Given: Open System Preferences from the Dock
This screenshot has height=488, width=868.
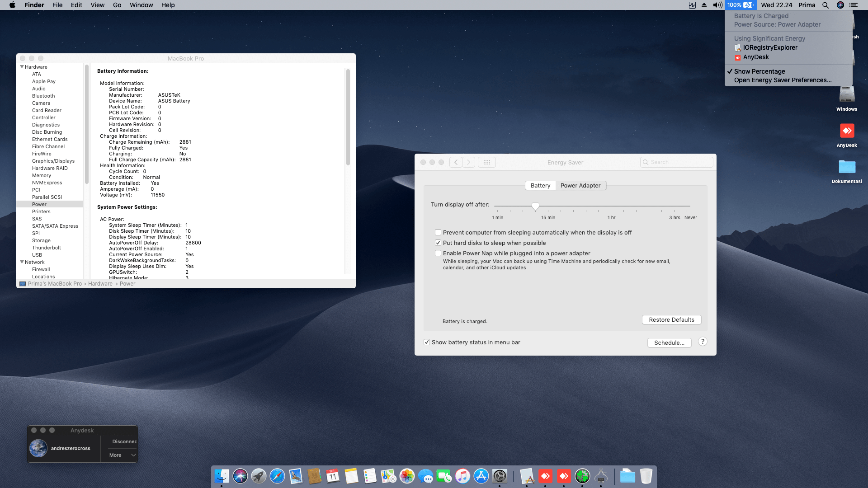Looking at the screenshot, I should (500, 476).
